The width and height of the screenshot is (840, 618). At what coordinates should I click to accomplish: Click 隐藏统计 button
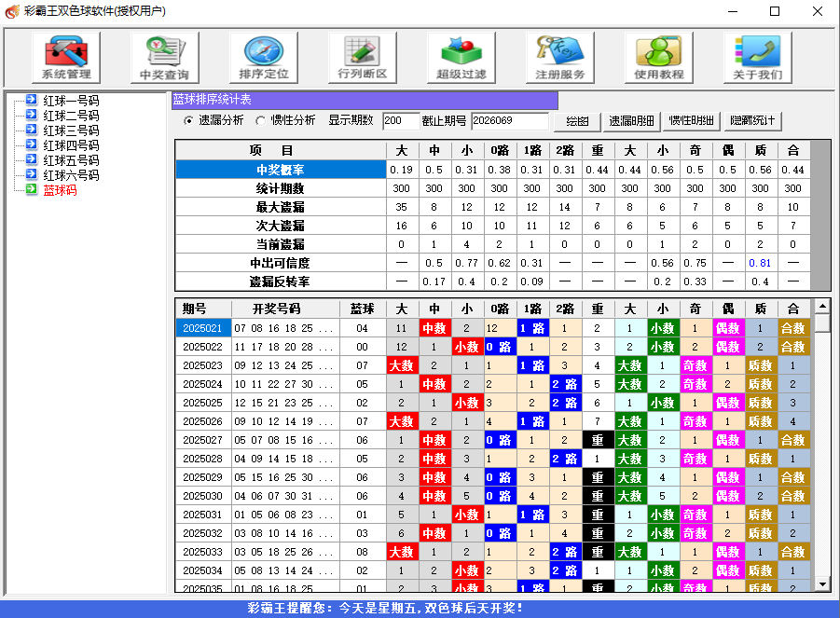[x=752, y=121]
